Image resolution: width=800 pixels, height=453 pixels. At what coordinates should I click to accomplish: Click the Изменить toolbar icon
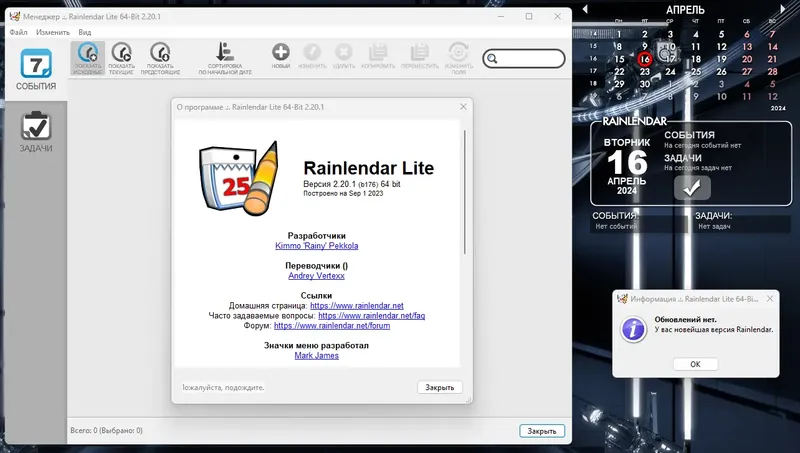[312, 56]
